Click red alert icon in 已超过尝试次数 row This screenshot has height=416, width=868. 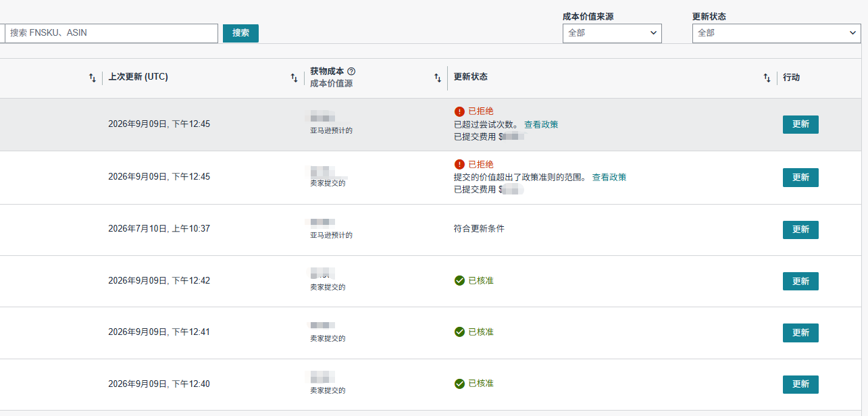coord(459,111)
